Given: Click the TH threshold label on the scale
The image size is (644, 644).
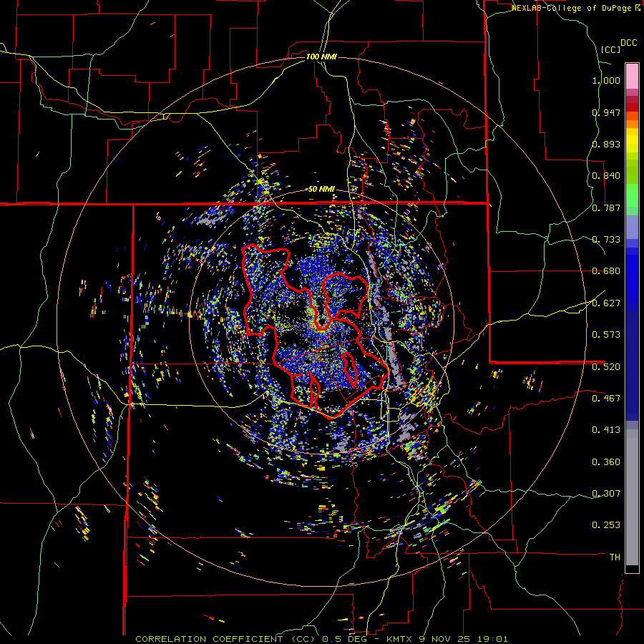Looking at the screenshot, I should click(615, 557).
